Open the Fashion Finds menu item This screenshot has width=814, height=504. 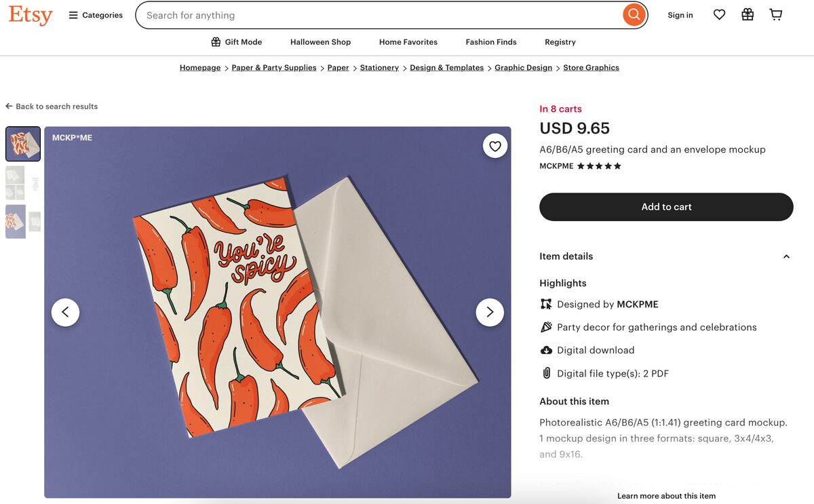pyautogui.click(x=490, y=42)
